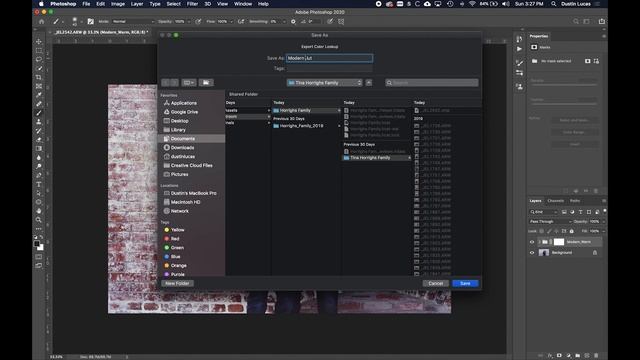Open the Tina Horrighs Family location dropdown
This screenshot has height=360, width=640.
coord(324,83)
